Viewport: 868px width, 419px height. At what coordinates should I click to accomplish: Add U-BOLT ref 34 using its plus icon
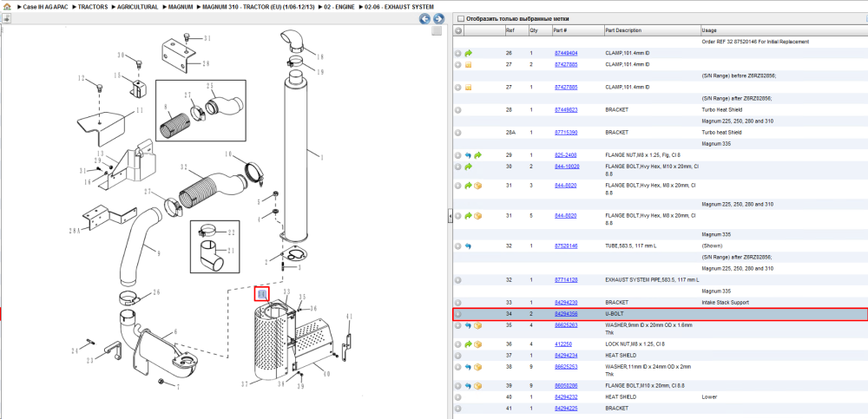click(458, 314)
